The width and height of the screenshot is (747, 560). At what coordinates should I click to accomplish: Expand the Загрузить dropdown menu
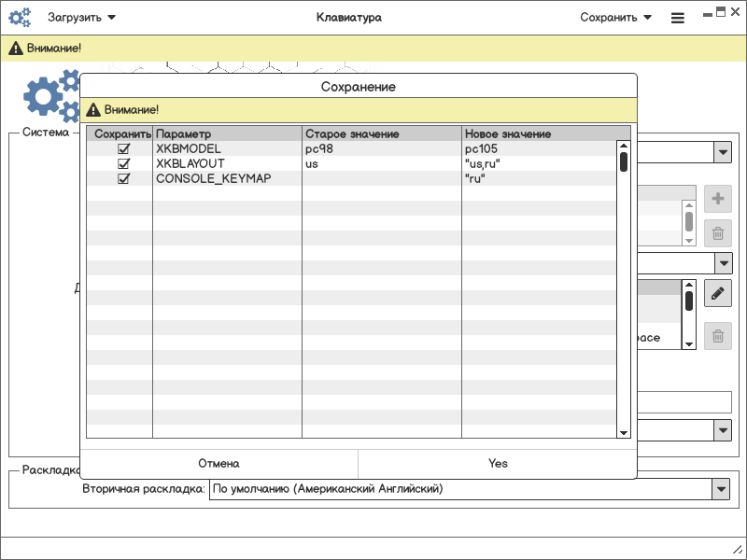(x=82, y=18)
